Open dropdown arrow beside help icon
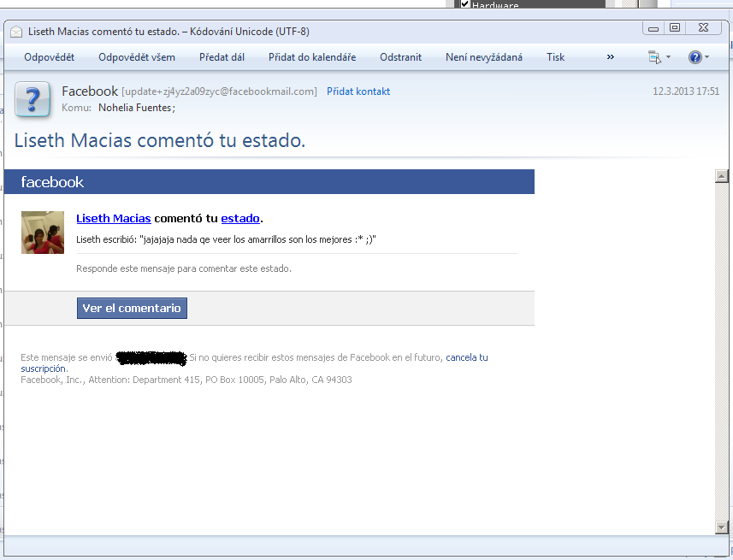 pyautogui.click(x=706, y=57)
